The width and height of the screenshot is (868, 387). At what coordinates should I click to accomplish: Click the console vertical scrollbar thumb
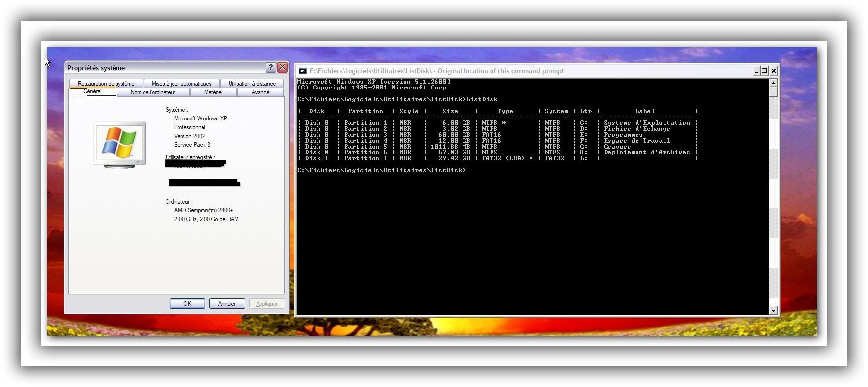pyautogui.click(x=773, y=91)
